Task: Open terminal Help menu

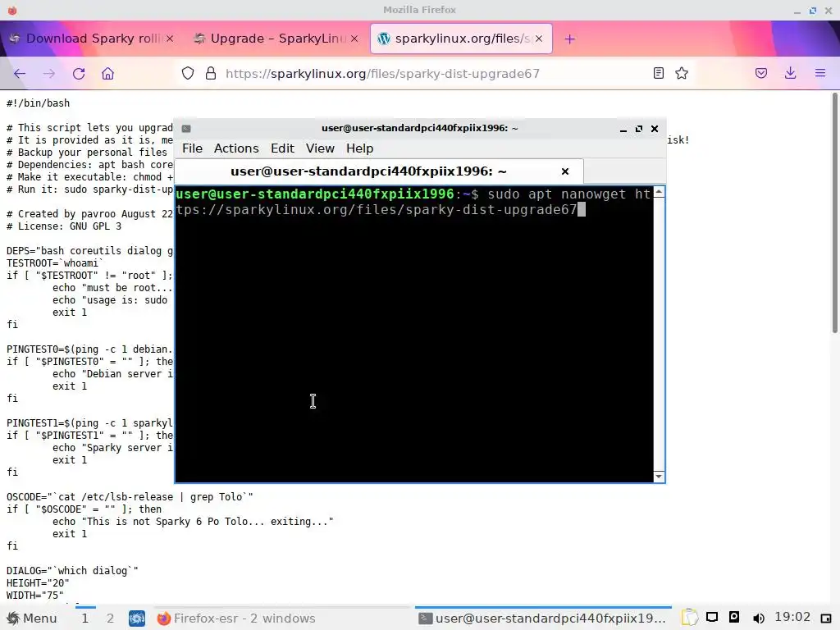Action: (x=359, y=148)
